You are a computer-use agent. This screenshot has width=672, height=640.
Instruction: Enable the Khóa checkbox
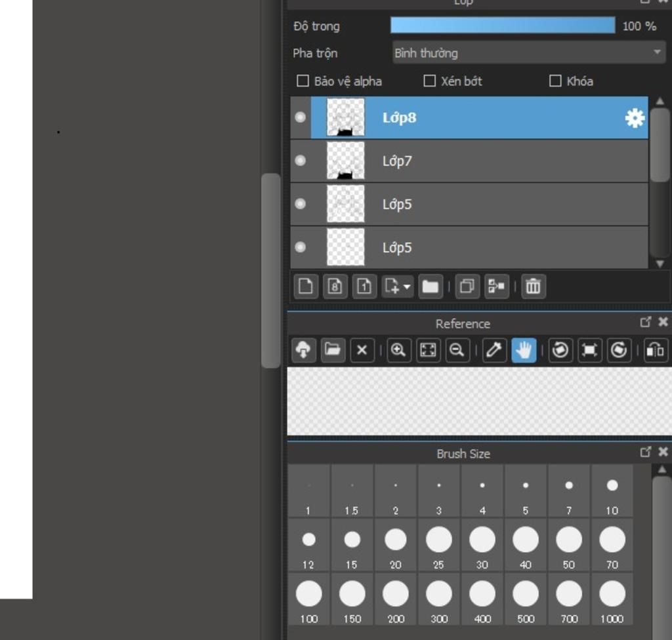click(x=555, y=81)
